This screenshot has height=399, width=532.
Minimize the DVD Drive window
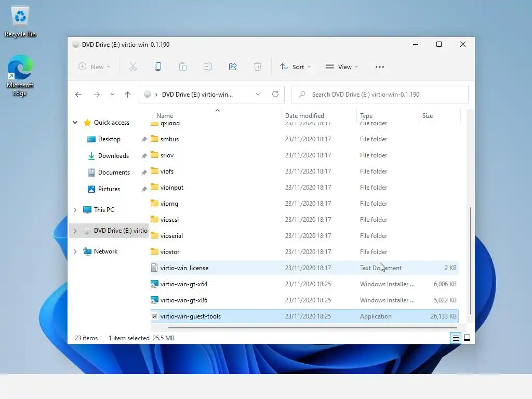[415, 45]
